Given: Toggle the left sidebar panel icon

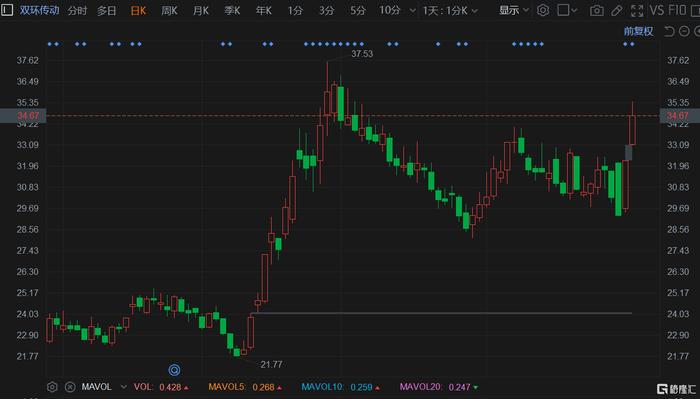Looking at the screenshot, I should click(7, 10).
